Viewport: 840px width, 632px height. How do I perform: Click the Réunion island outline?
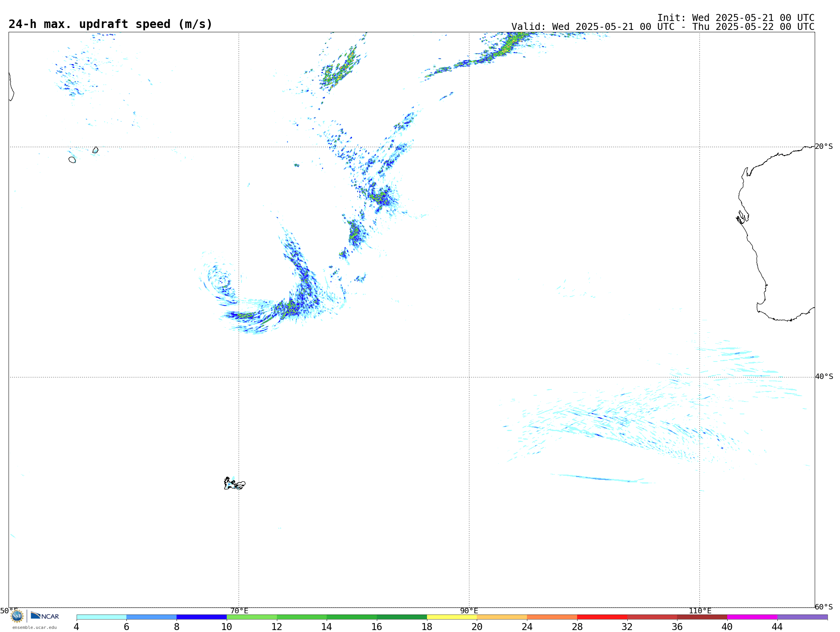coord(72,160)
